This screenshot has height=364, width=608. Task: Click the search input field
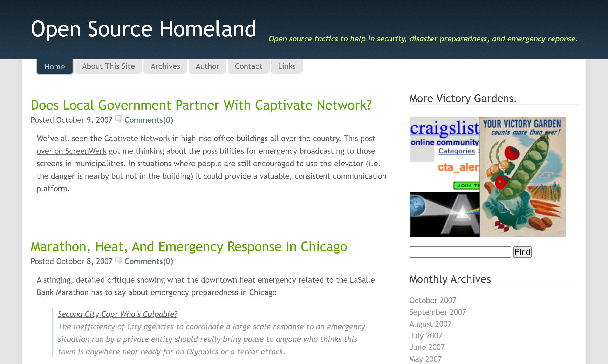pyautogui.click(x=461, y=252)
